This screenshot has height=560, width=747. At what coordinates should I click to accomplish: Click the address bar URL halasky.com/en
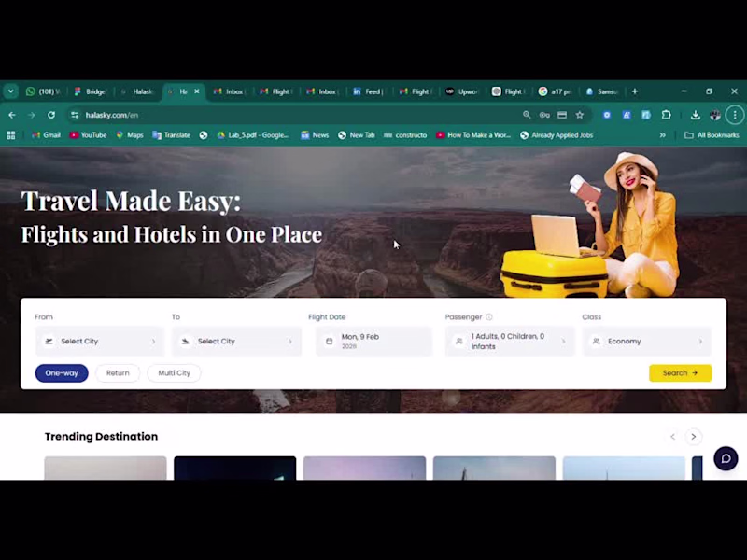tap(111, 115)
